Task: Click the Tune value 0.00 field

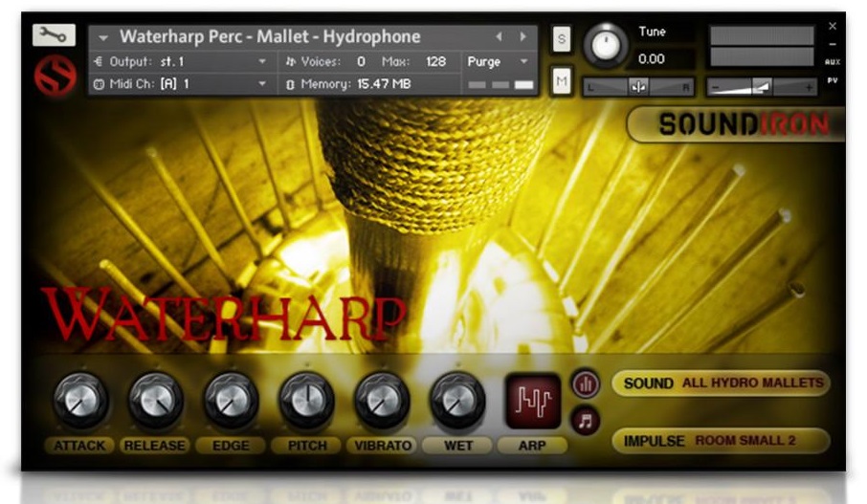Action: (651, 59)
